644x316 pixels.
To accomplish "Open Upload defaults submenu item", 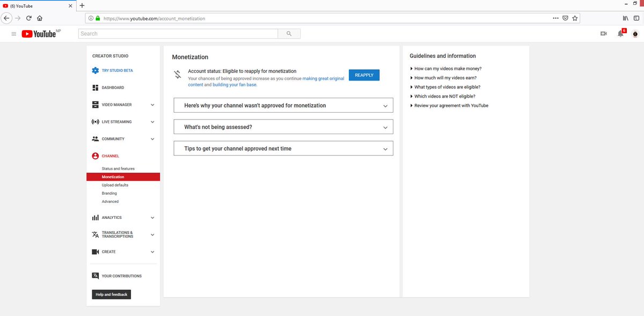I will click(115, 185).
